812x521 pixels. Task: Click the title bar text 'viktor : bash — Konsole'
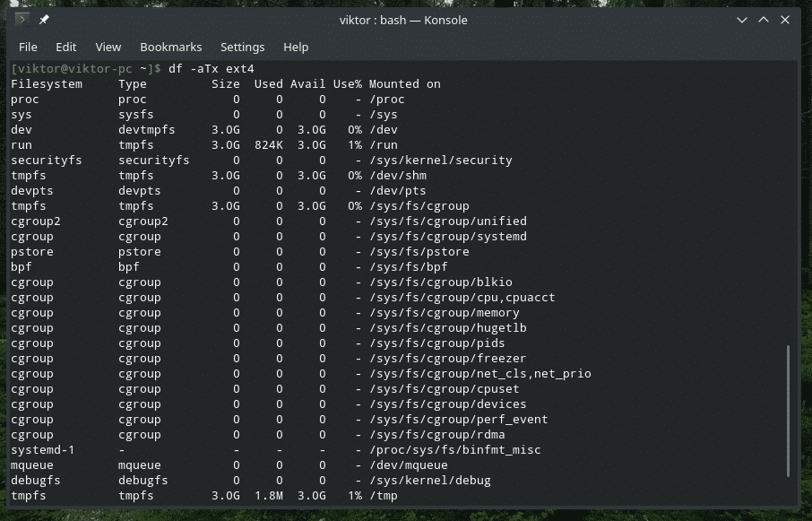[x=402, y=20]
